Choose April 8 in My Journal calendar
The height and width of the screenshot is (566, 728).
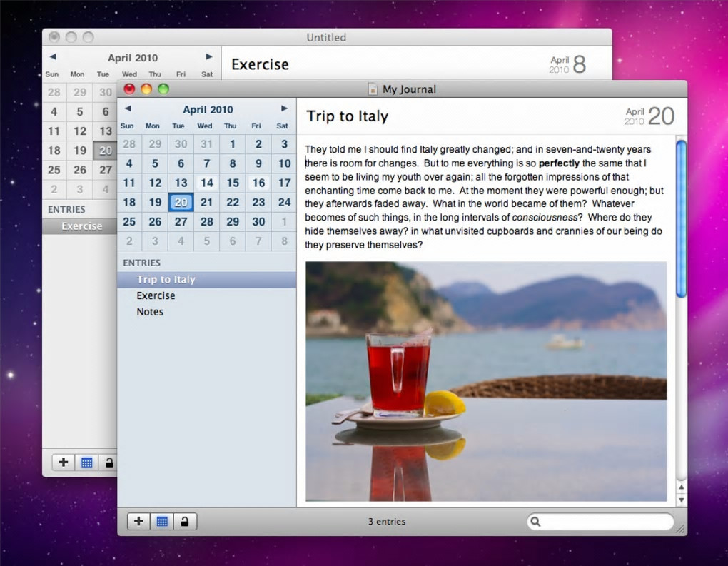point(233,163)
